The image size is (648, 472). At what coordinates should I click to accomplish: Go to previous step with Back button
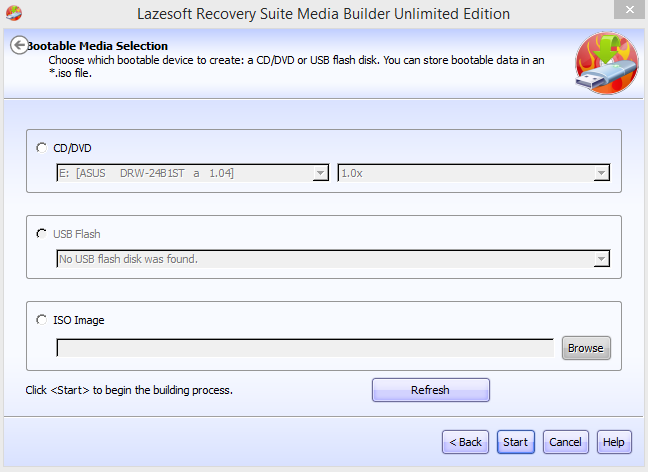tap(465, 442)
